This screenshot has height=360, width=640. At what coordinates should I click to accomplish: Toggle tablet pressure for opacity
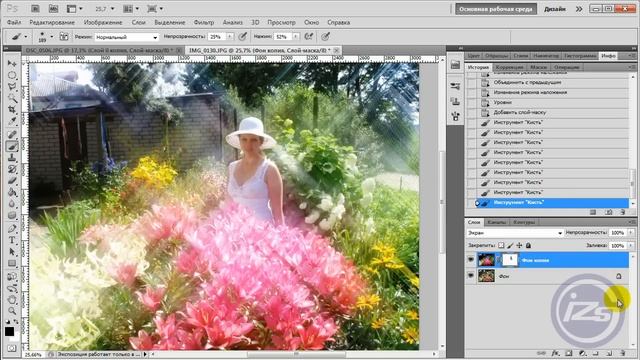pos(243,36)
